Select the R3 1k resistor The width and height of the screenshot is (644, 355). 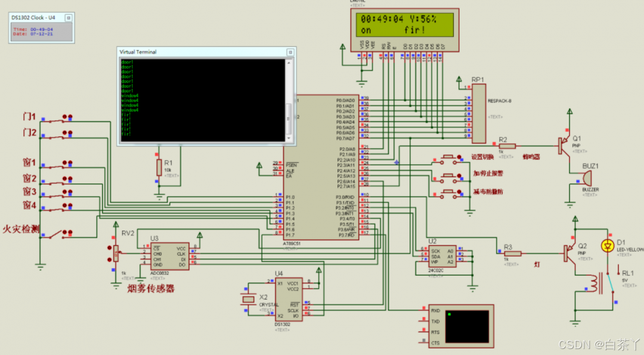[512, 254]
